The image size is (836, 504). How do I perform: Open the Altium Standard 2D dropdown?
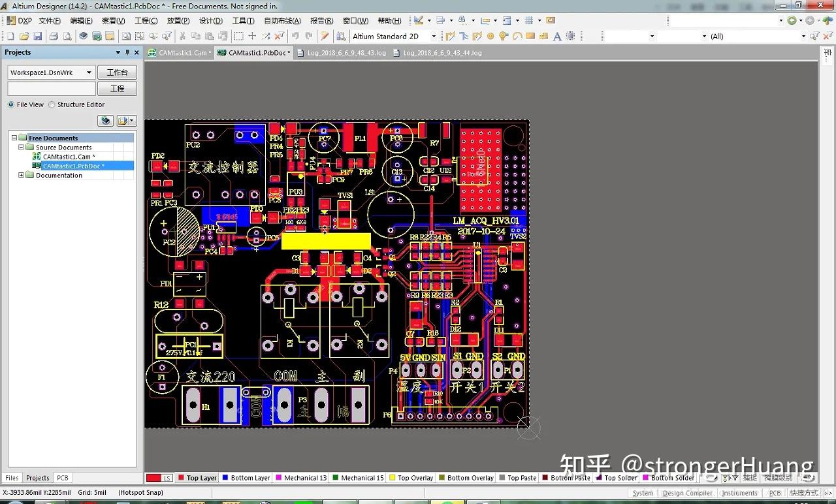point(432,36)
